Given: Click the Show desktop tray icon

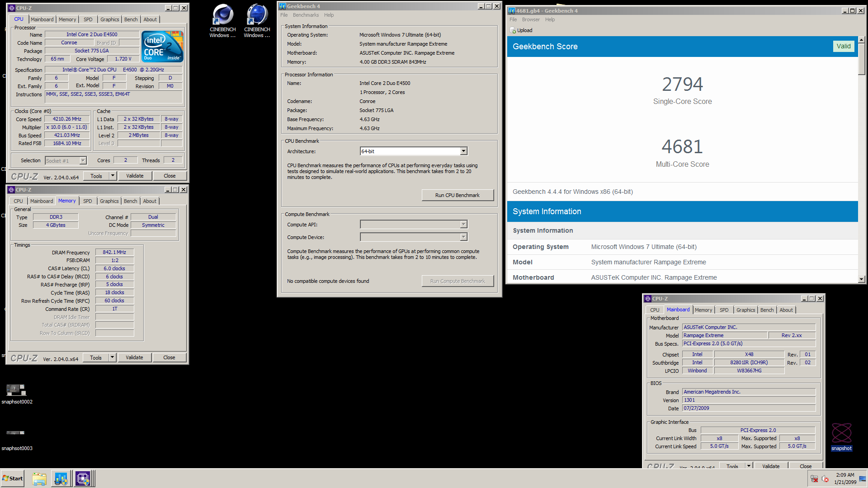Looking at the screenshot, I should [x=863, y=479].
